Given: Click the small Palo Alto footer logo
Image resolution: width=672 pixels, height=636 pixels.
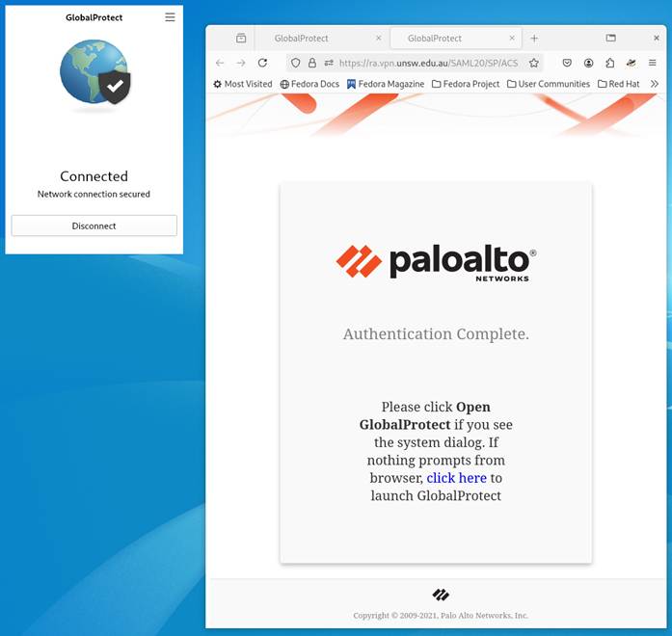Looking at the screenshot, I should tap(441, 595).
